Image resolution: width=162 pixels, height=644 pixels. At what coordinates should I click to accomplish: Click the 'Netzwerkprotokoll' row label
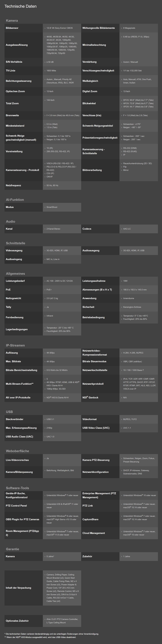coord(93,384)
